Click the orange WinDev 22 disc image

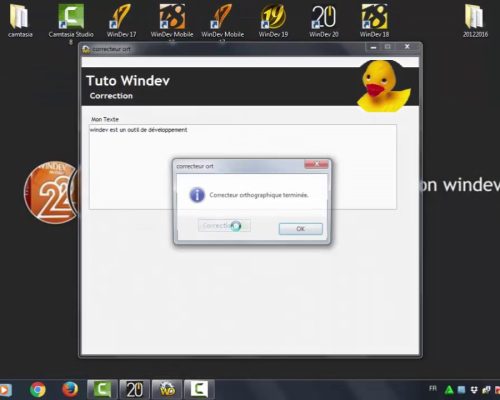(x=51, y=192)
